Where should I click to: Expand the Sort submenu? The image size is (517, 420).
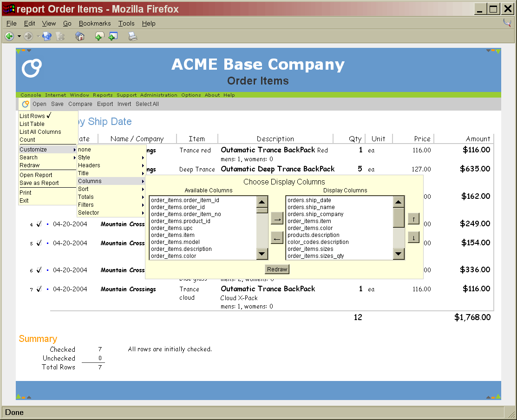[x=111, y=189]
